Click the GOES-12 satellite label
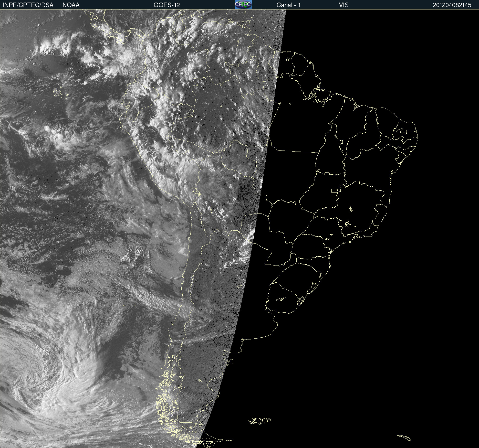Viewport: 479px width, 448px height. coord(167,5)
